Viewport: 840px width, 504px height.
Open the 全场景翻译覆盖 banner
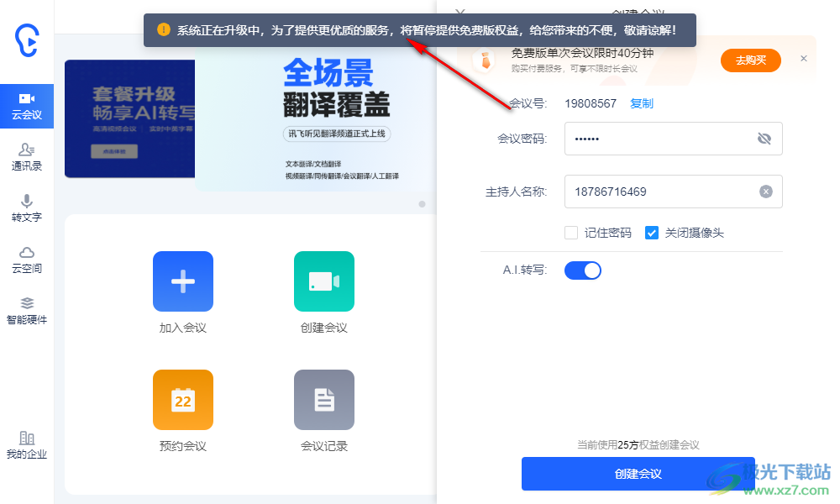tap(316, 119)
